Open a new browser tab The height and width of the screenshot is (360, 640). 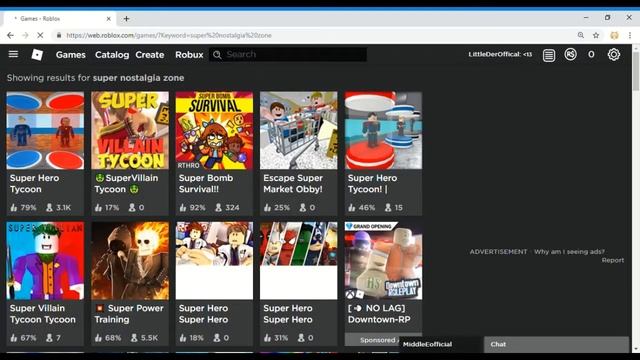126,19
